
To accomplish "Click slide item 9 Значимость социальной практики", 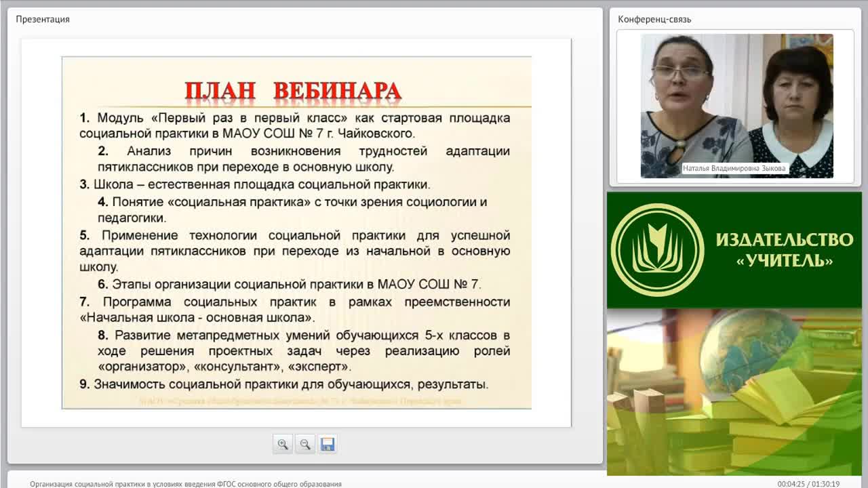I will (283, 384).
